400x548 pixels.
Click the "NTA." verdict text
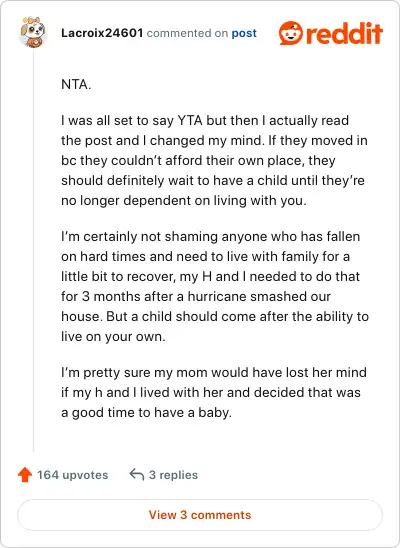tap(76, 85)
